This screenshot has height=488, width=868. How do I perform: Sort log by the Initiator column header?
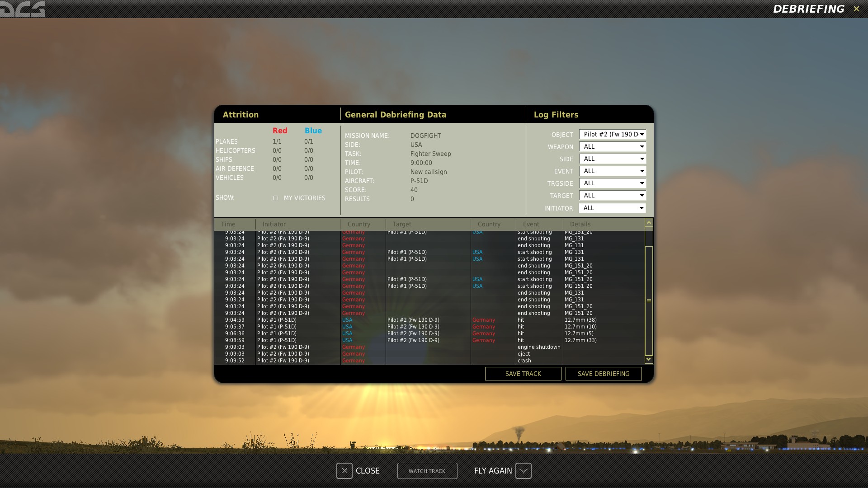(x=274, y=224)
